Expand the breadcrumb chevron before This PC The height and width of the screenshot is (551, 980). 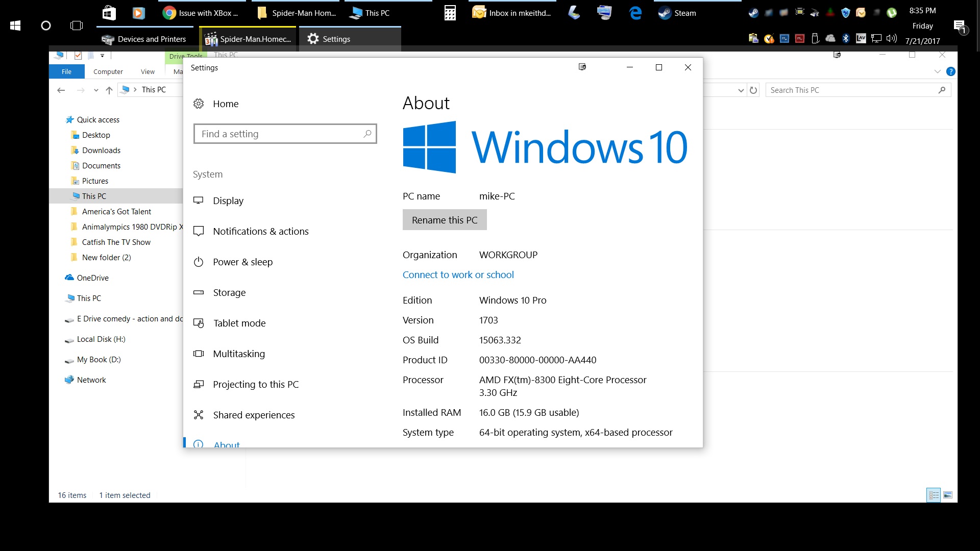click(x=135, y=90)
